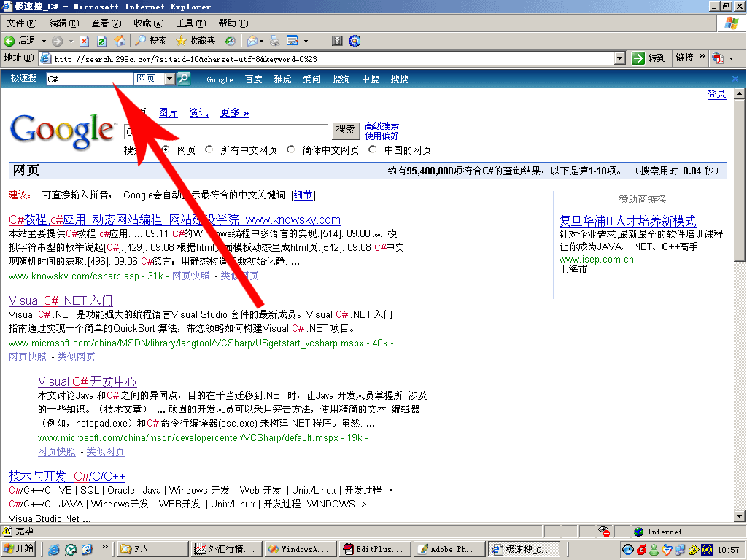Viewport: 747px width, 560px height.
Task: Click the 登录 login link
Action: point(716,94)
